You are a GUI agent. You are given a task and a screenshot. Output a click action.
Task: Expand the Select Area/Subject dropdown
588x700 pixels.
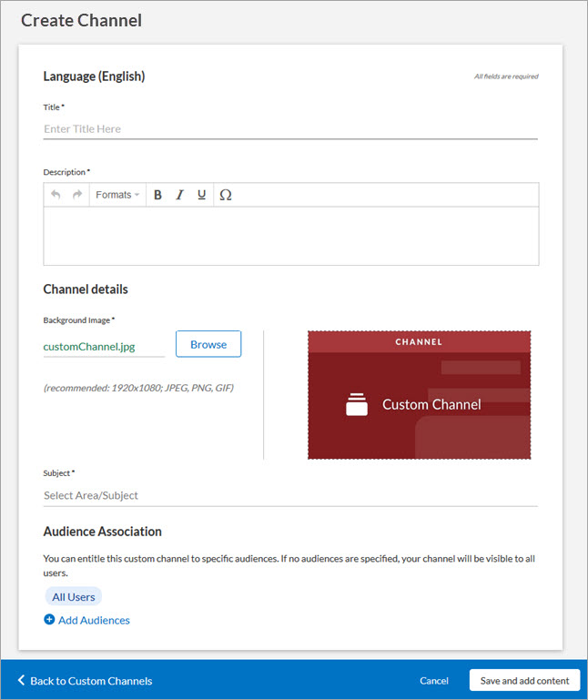coord(290,495)
